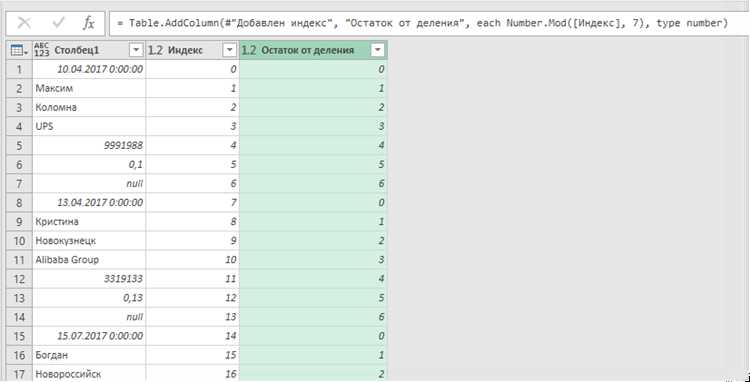Viewport: 750px width, 382px height.
Task: Select the cell 9991988
Action: coord(89,145)
